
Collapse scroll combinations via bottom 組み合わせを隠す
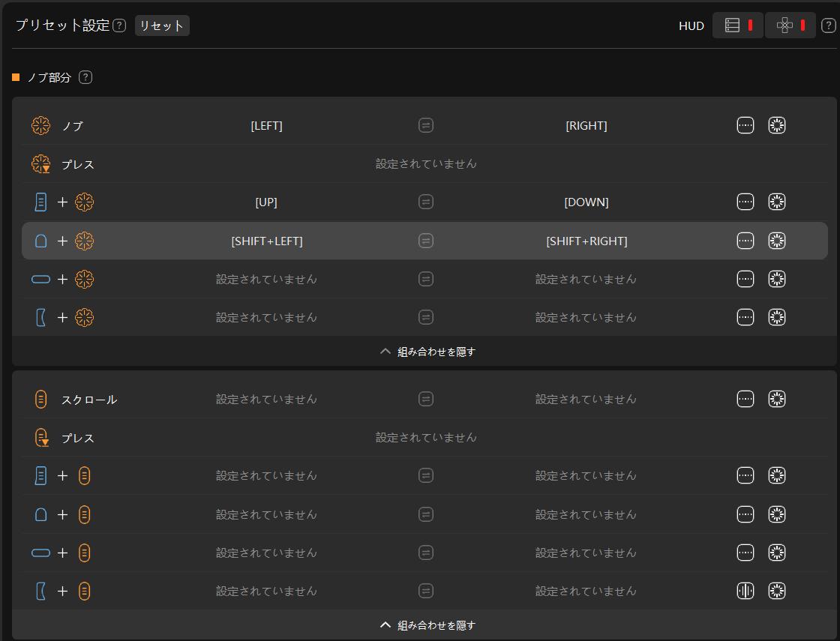pos(427,625)
